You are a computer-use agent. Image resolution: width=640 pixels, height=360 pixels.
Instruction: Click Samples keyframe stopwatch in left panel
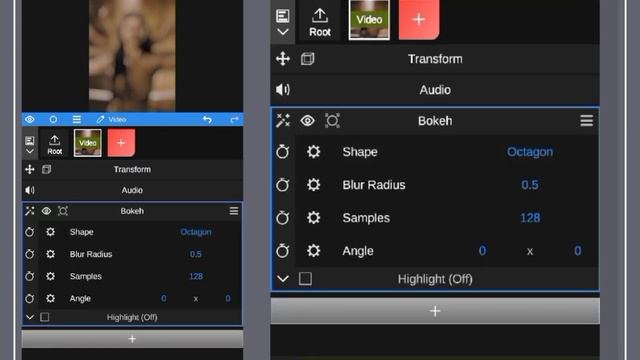tap(30, 276)
